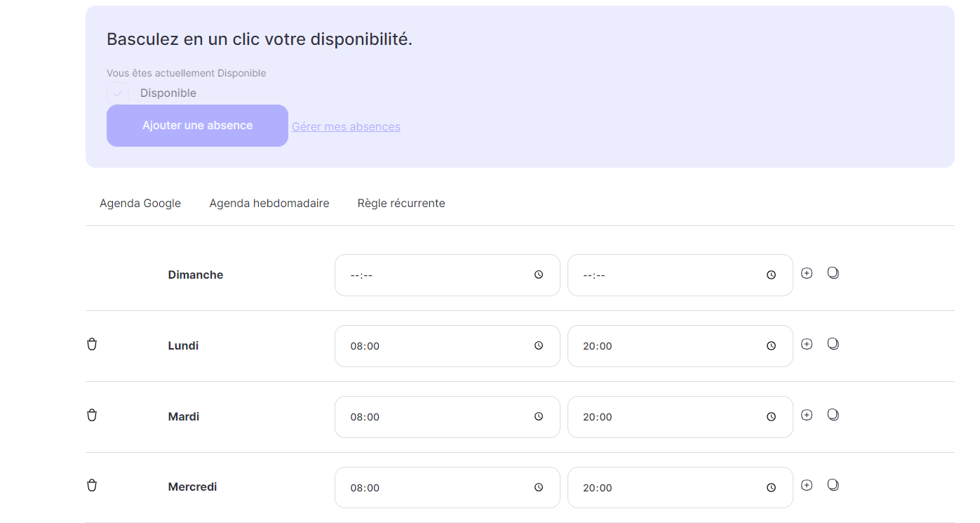Open time picker clock for Dimanche start time
The image size is (980, 523).
539,275
